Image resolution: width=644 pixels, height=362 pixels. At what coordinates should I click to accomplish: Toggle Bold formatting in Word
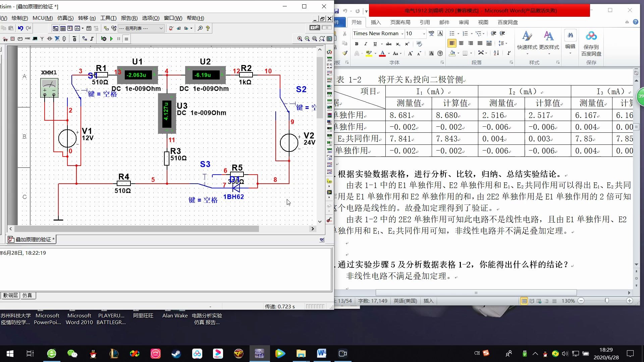pos(357,44)
